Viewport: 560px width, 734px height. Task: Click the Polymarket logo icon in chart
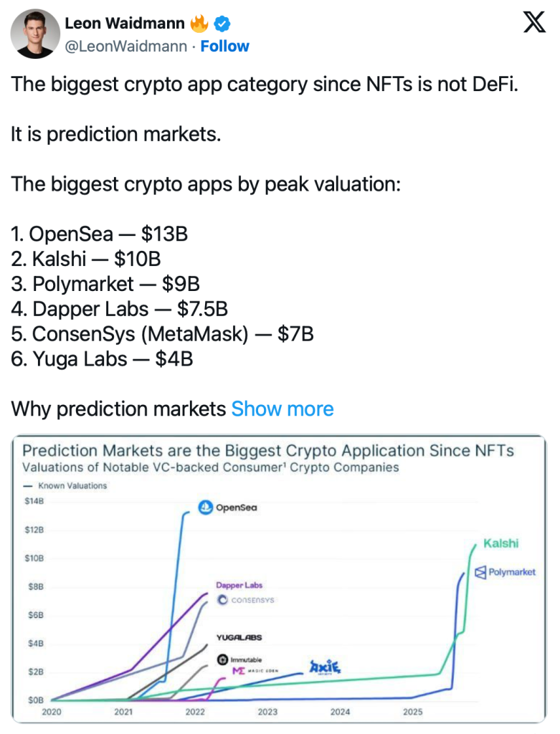(480, 572)
